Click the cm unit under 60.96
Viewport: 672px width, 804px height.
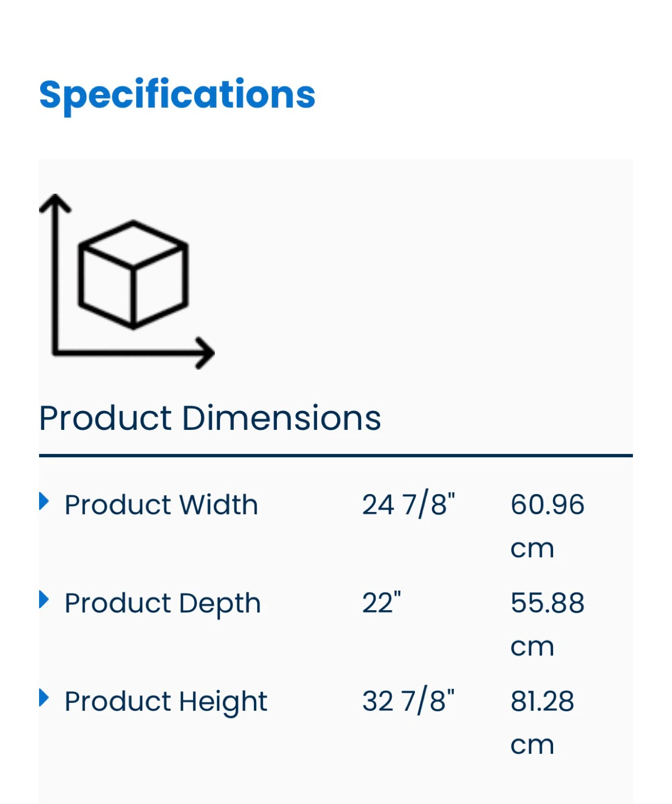pyautogui.click(x=532, y=548)
